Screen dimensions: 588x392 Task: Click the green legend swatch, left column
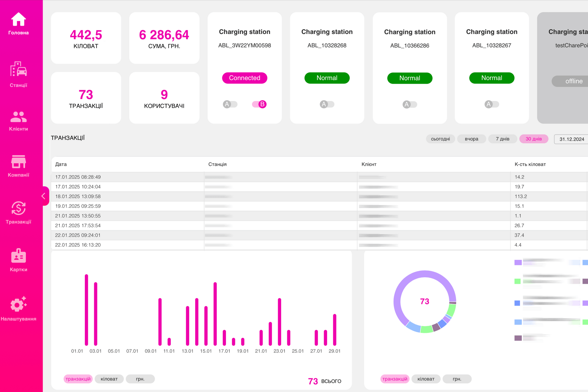pyautogui.click(x=518, y=281)
